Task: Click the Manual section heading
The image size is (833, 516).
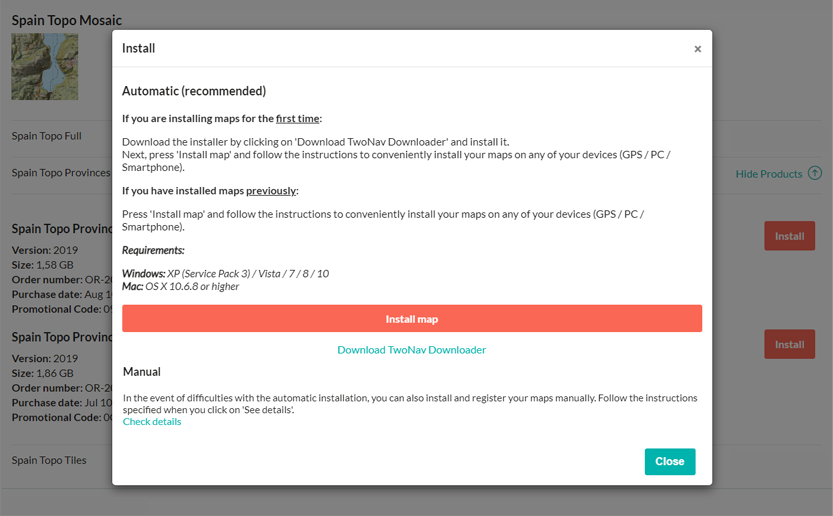Action: coord(142,372)
